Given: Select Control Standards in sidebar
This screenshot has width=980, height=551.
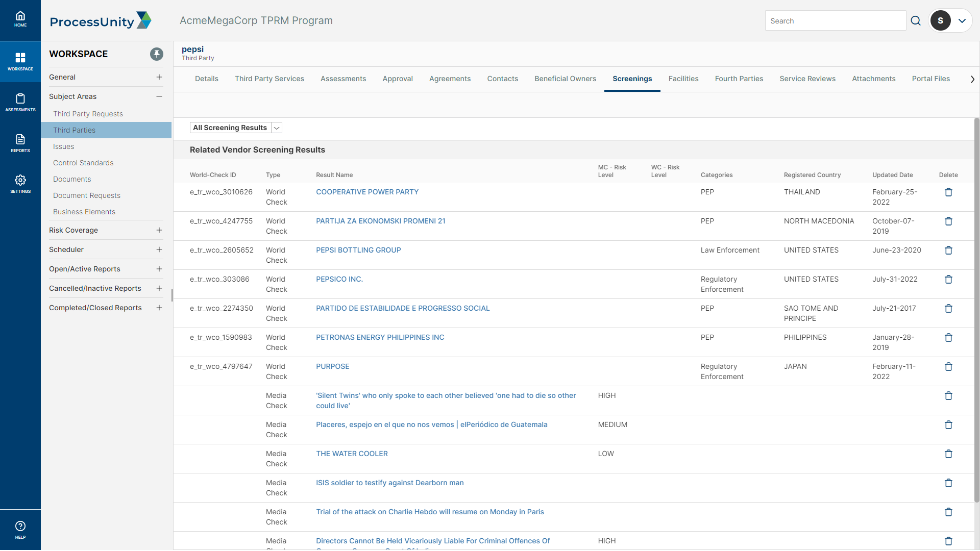Looking at the screenshot, I should pos(83,163).
